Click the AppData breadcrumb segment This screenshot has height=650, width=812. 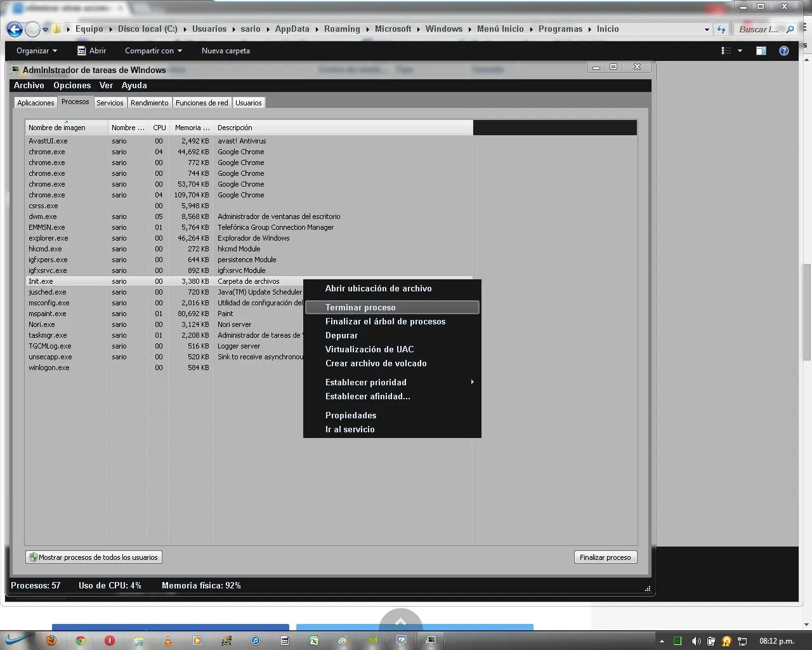click(x=292, y=29)
